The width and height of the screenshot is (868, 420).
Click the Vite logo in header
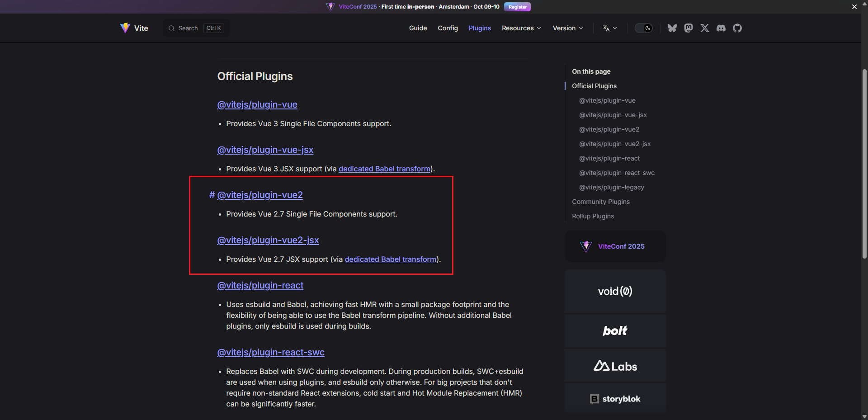tap(134, 28)
